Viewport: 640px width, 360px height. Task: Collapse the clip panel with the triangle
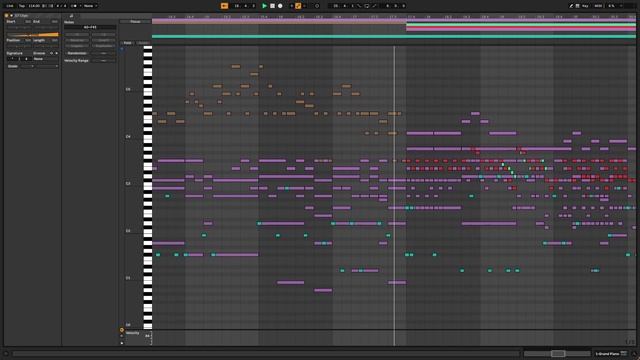[x=11, y=16]
